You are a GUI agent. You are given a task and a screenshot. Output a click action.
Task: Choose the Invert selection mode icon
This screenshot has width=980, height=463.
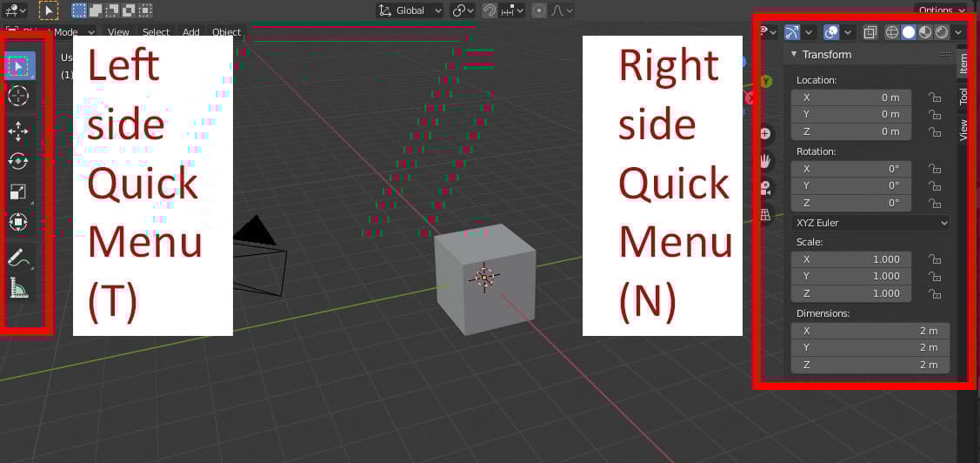[x=129, y=10]
